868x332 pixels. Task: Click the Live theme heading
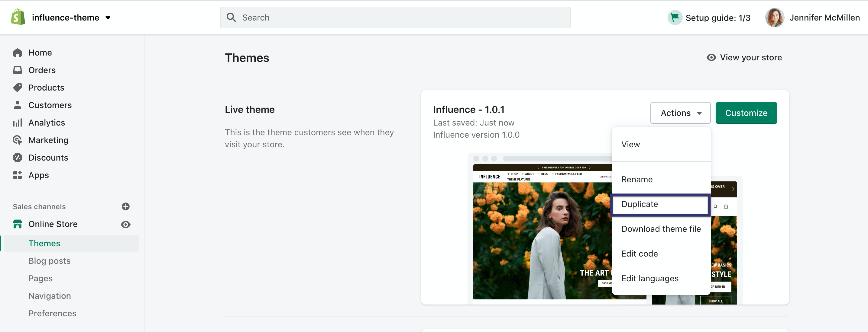coord(250,110)
